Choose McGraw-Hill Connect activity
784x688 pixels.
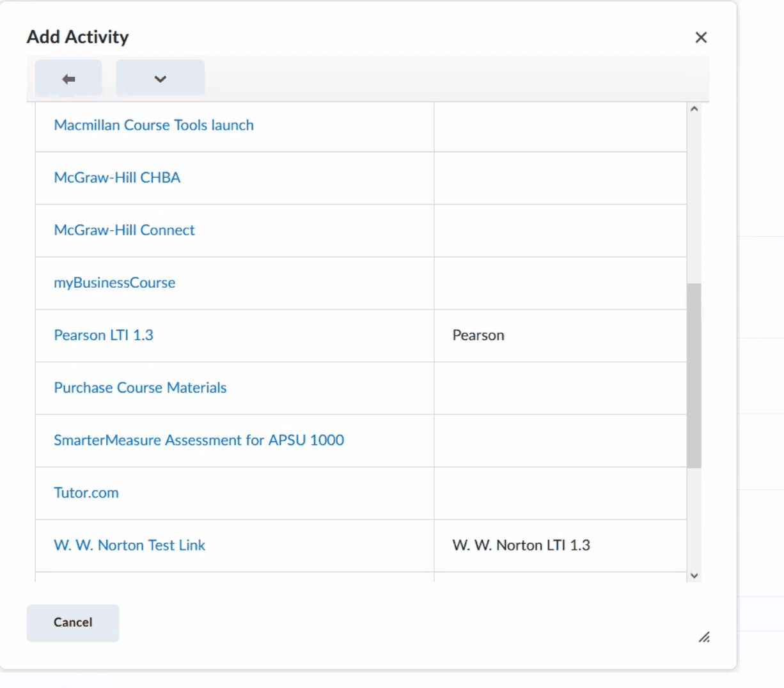click(124, 230)
